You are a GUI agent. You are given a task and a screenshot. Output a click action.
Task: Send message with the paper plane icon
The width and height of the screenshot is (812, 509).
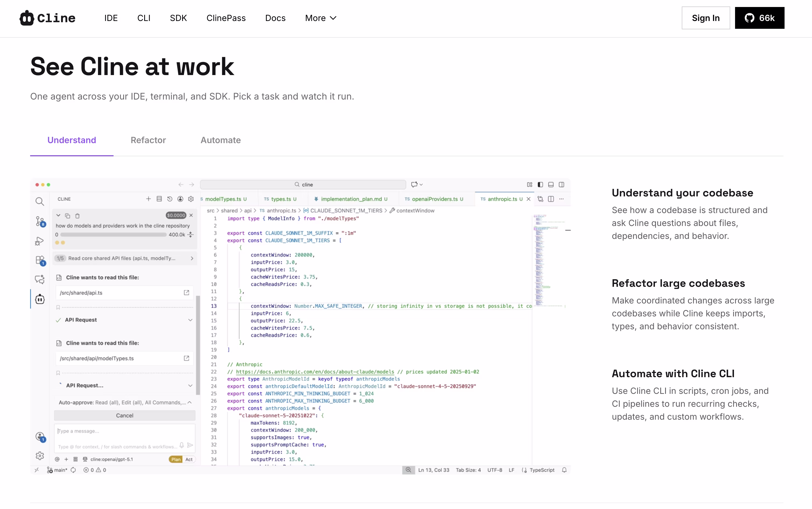point(190,446)
